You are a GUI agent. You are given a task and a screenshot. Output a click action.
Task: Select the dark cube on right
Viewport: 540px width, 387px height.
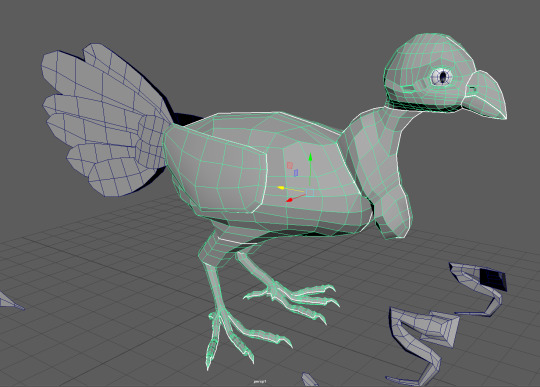(493, 279)
